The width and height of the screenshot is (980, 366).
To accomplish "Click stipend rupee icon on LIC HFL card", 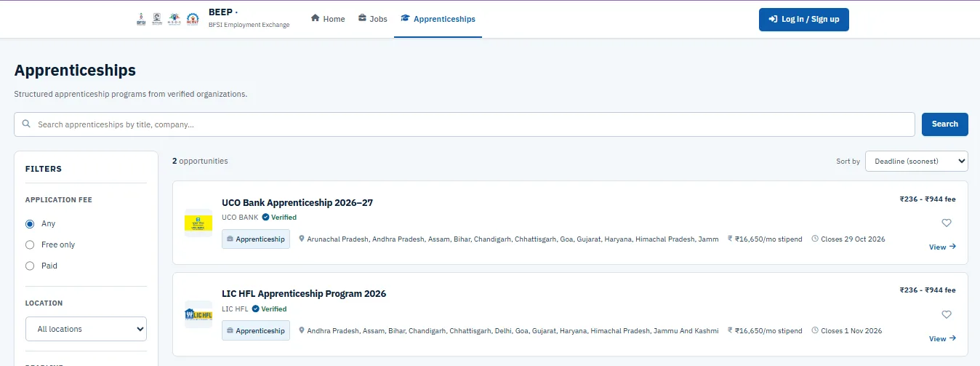I will pos(731,330).
